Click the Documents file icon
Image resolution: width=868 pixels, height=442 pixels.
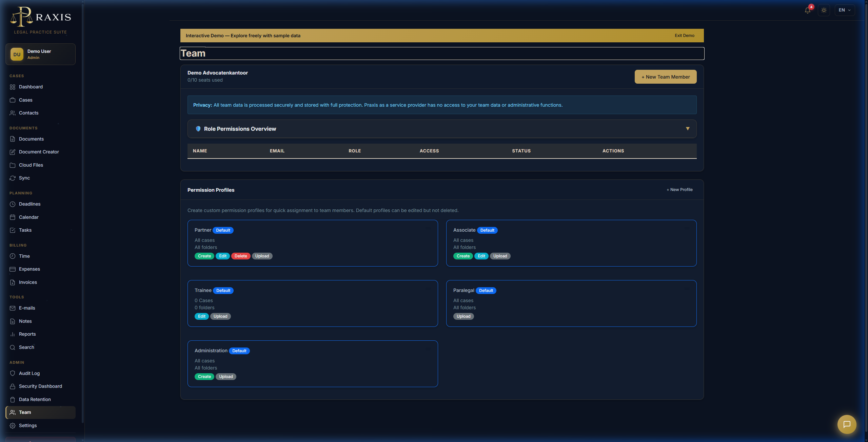click(x=13, y=139)
